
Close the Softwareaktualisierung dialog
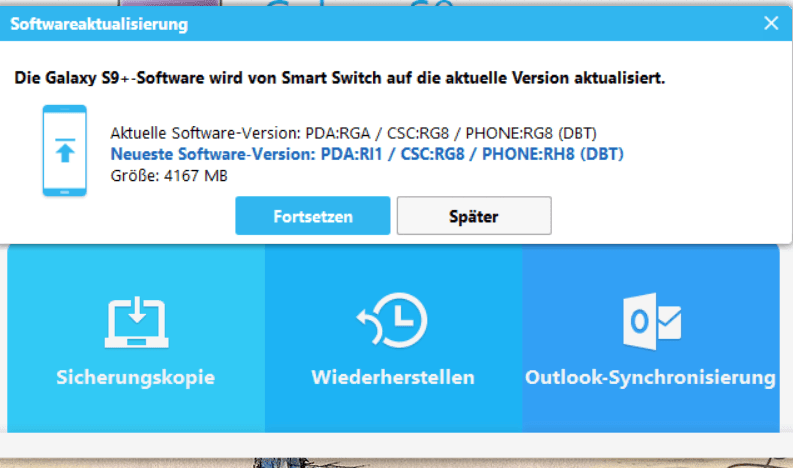[x=771, y=23]
